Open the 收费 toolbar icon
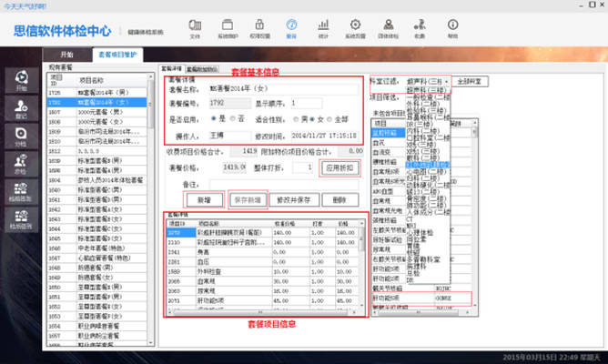 [420, 29]
